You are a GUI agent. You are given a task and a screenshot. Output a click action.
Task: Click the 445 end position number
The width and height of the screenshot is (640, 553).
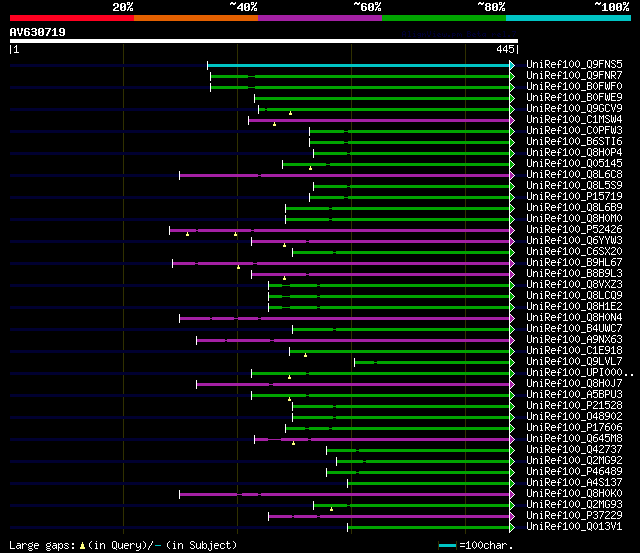[505, 49]
